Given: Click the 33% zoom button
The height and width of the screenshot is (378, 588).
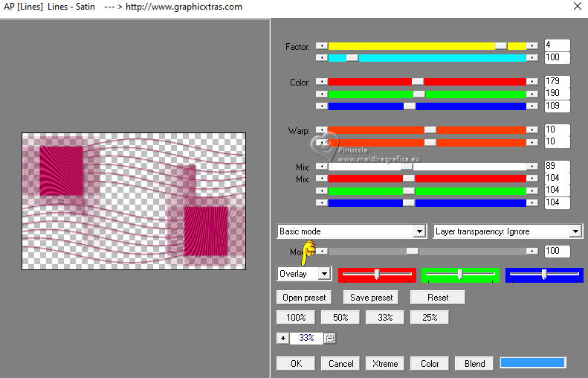Looking at the screenshot, I should (385, 318).
